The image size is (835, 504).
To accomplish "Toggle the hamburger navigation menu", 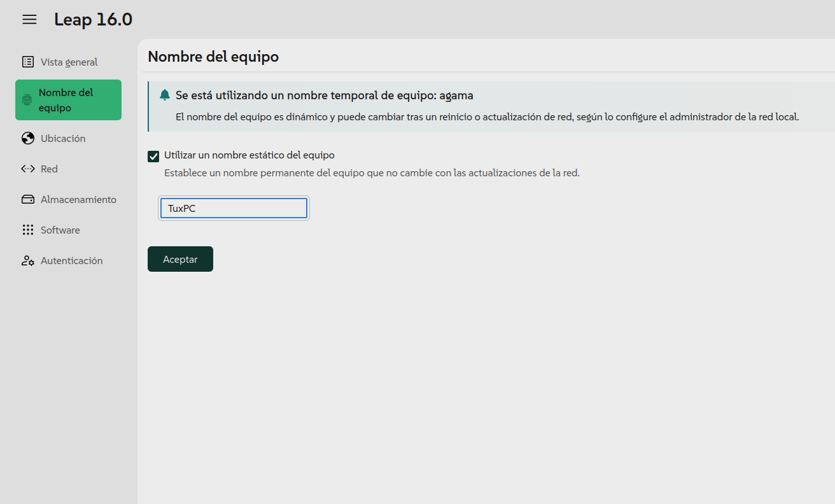I will [29, 20].
